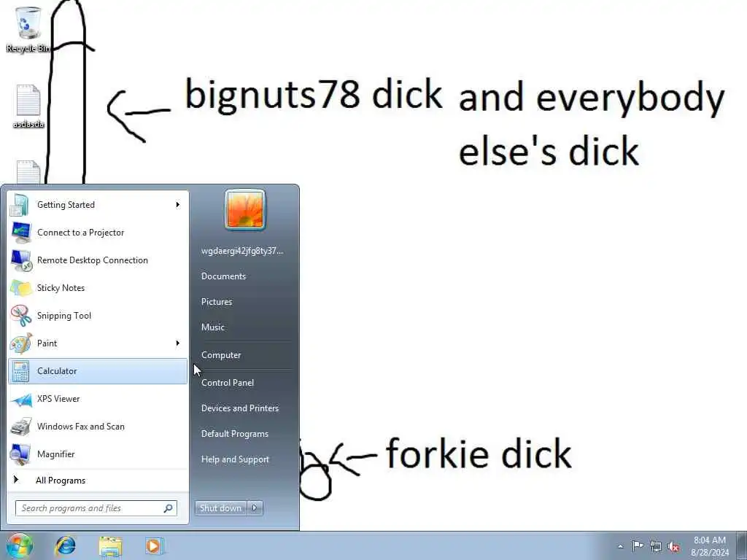Open the Recycle Bin desktop icon
The width and height of the screenshot is (747, 560).
click(28, 29)
